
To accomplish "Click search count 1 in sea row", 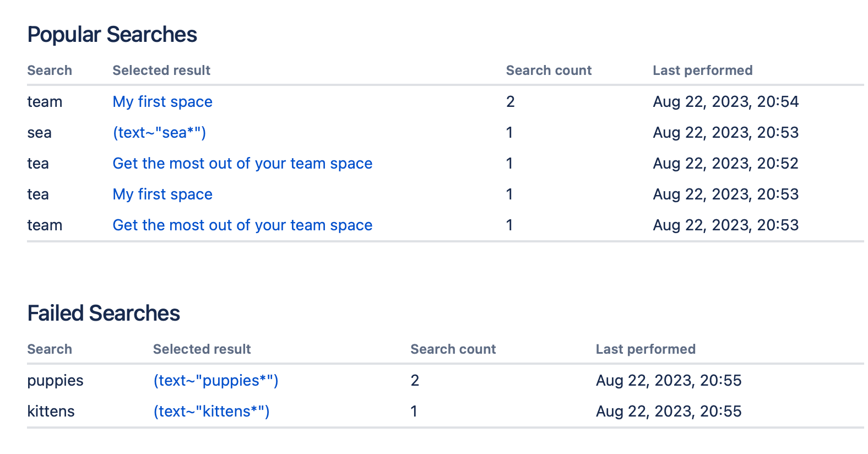I will point(509,133).
